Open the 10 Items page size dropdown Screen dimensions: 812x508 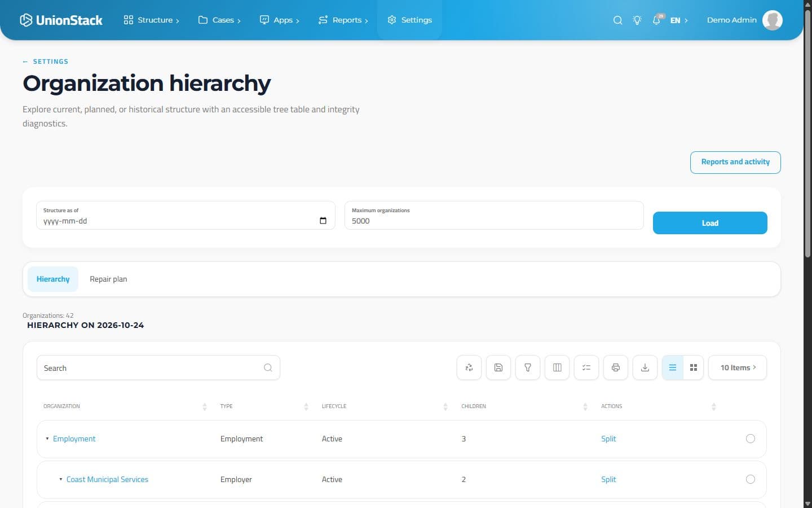click(x=738, y=367)
